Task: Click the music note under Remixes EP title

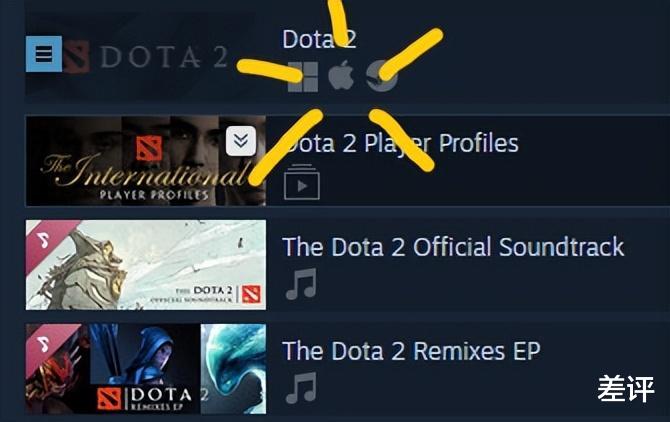Action: 300,388
